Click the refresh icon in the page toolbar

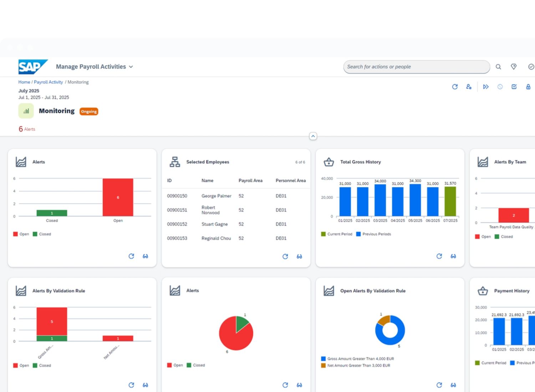coord(455,87)
